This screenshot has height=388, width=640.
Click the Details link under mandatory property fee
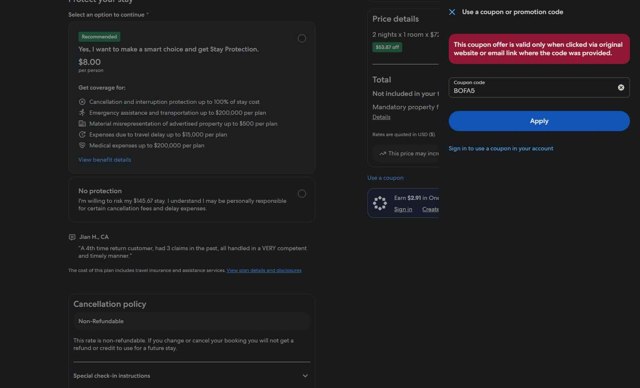point(381,117)
